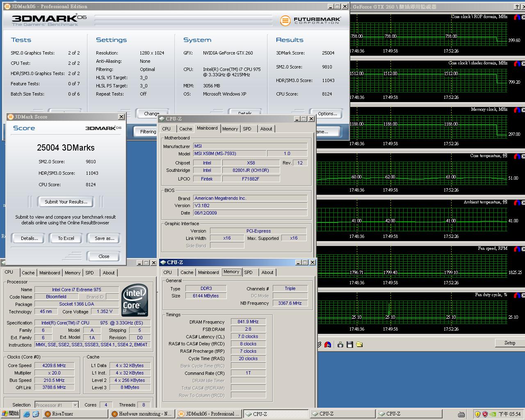Click the magnet icon on the Fan speed graph
Viewport: 525px width, 420px height.
point(517,249)
